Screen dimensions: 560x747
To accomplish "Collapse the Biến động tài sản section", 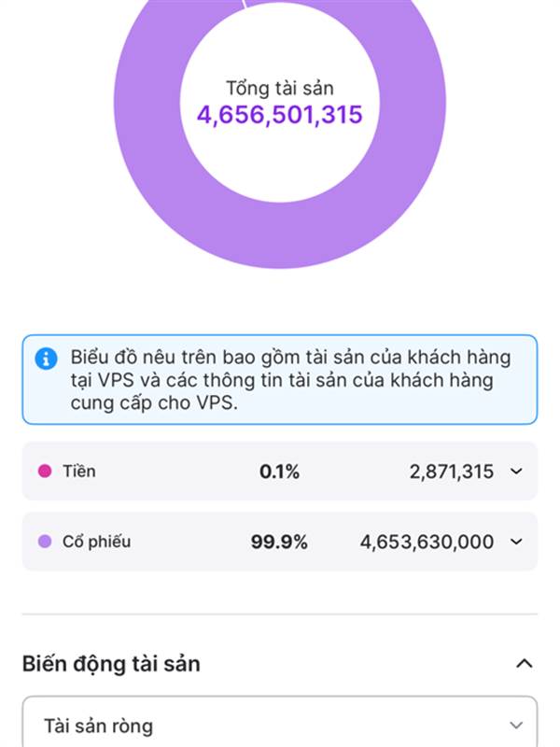I will 524,664.
